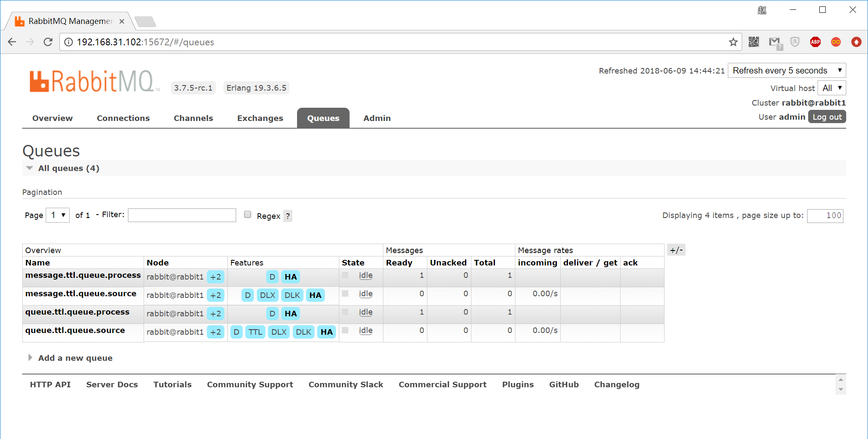Viewport: 868px width, 439px height.
Task: Open the Gmail checker extension icon
Action: click(x=775, y=42)
